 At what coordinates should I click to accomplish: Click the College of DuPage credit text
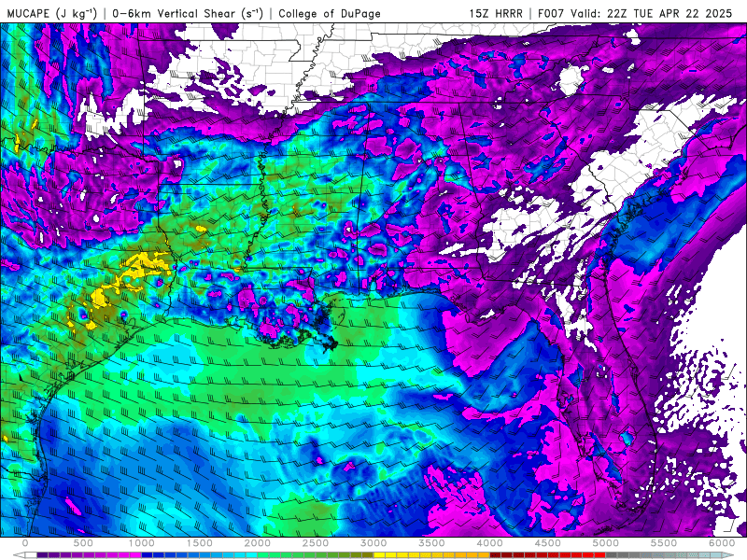[x=330, y=13]
